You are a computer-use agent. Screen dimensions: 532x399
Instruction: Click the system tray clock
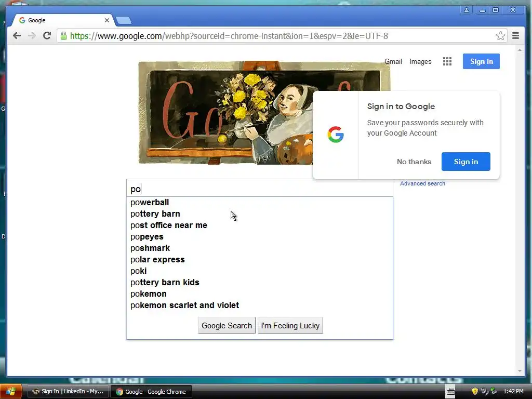[513, 391]
